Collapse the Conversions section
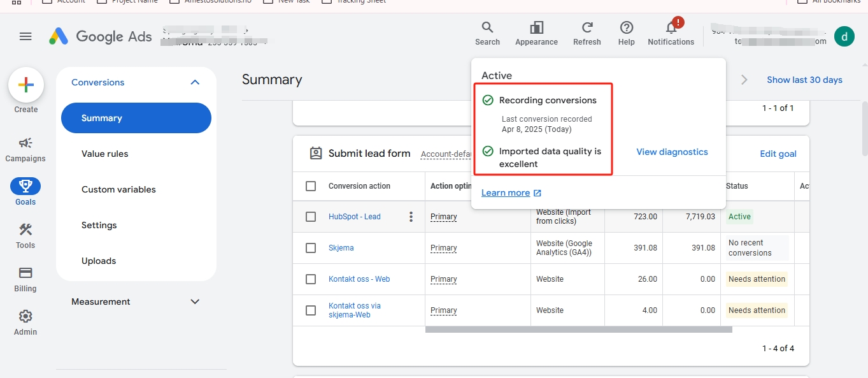The height and width of the screenshot is (378, 868). (x=195, y=82)
